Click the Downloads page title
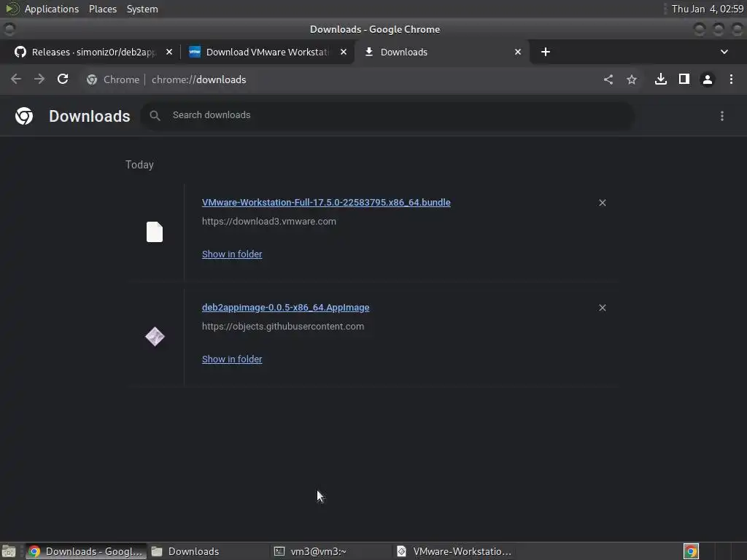 (x=90, y=116)
